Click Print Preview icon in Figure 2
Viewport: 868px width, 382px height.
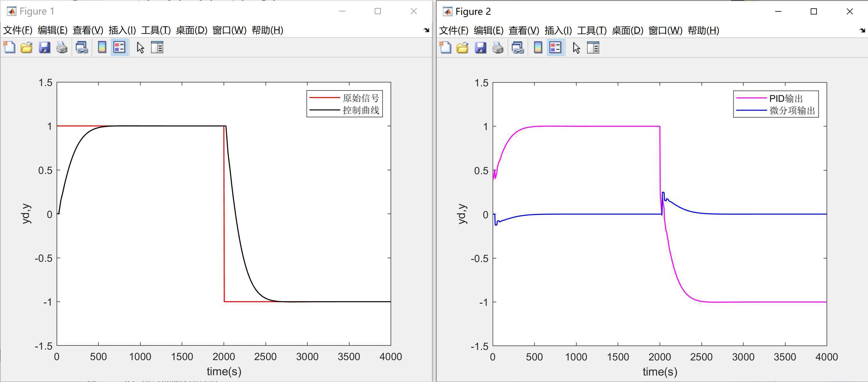coord(518,47)
